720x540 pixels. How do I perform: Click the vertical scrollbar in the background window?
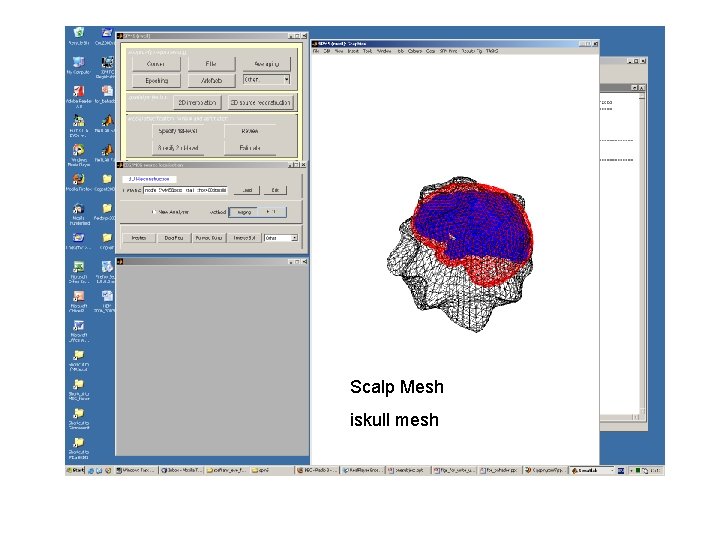641,253
